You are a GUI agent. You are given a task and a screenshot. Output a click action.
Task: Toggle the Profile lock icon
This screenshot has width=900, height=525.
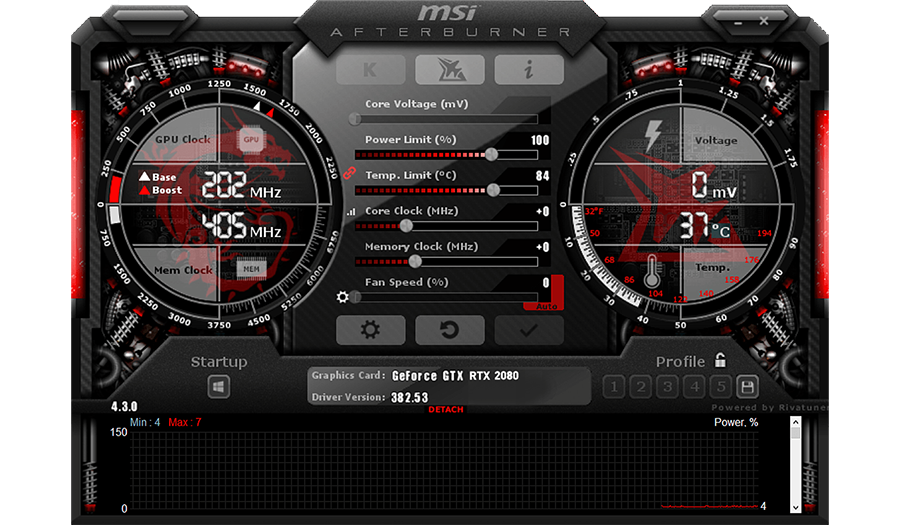(x=720, y=360)
